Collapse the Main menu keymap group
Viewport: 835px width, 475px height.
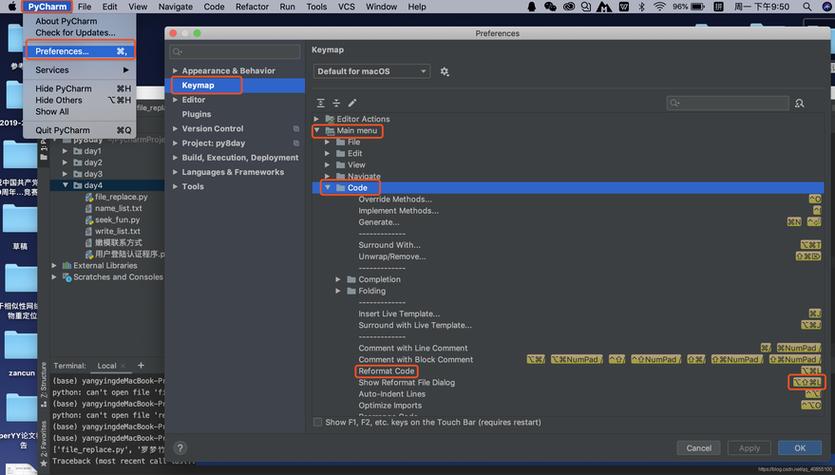coord(317,130)
